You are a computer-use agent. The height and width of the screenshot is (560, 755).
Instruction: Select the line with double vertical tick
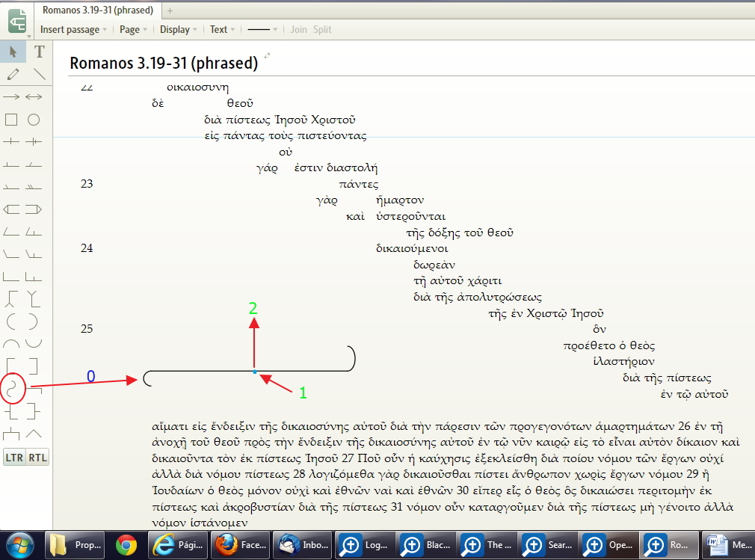coord(34,141)
